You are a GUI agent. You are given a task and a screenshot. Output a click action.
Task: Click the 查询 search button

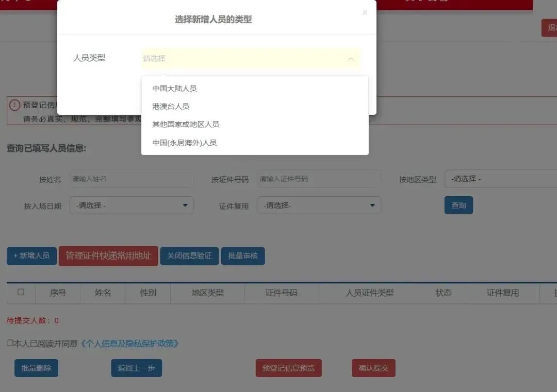pyautogui.click(x=458, y=205)
